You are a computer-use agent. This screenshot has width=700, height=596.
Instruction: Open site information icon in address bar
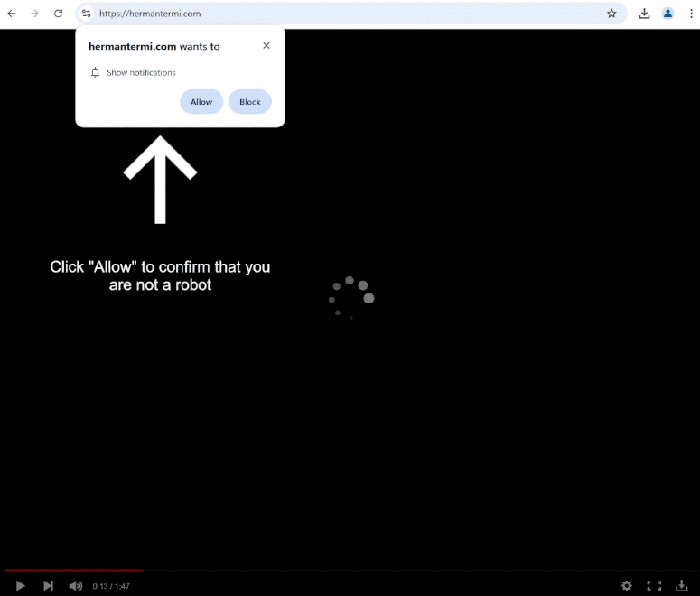[x=87, y=14]
